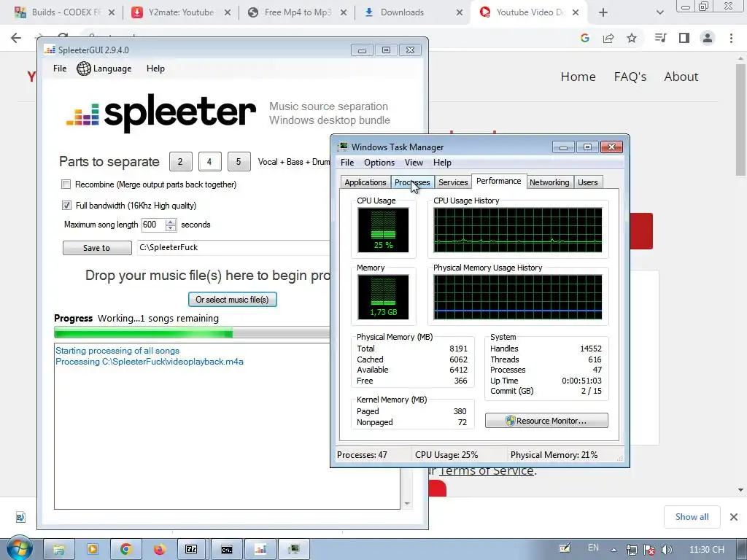Switch to the Networking tab
The image size is (747, 560).
tap(549, 182)
